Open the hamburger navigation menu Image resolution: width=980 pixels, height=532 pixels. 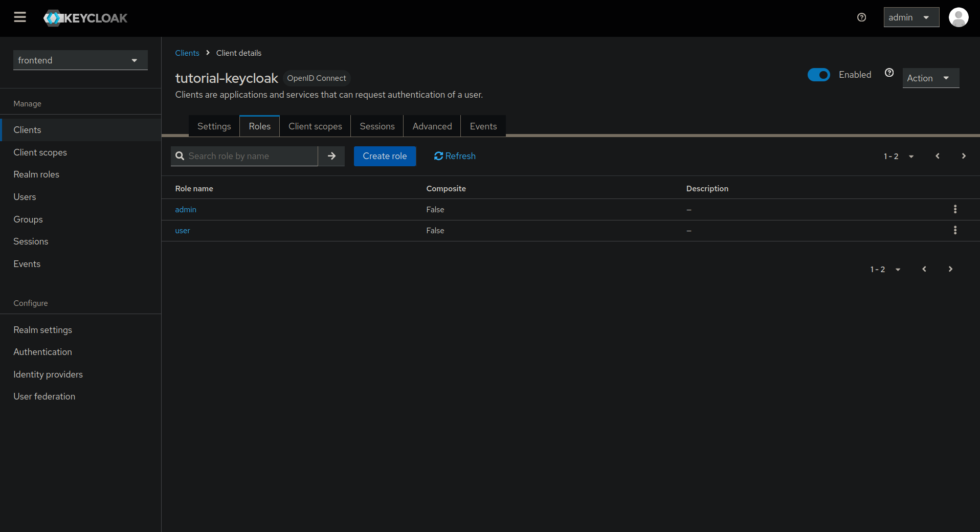click(20, 17)
